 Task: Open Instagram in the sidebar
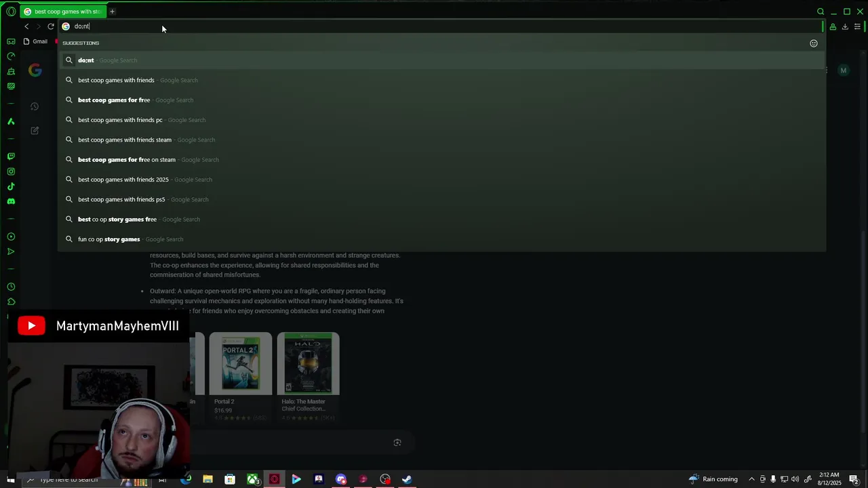(x=11, y=171)
